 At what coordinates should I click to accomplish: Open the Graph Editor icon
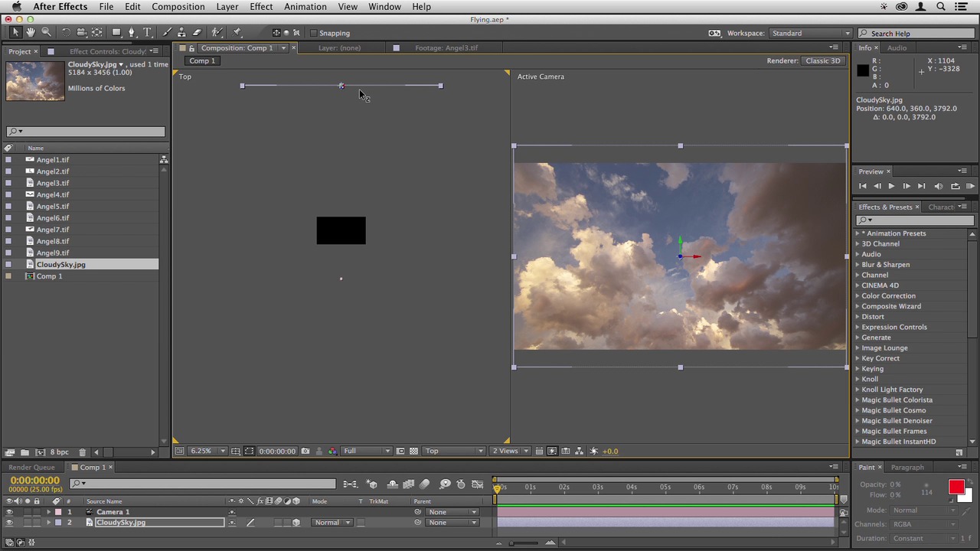(x=478, y=484)
